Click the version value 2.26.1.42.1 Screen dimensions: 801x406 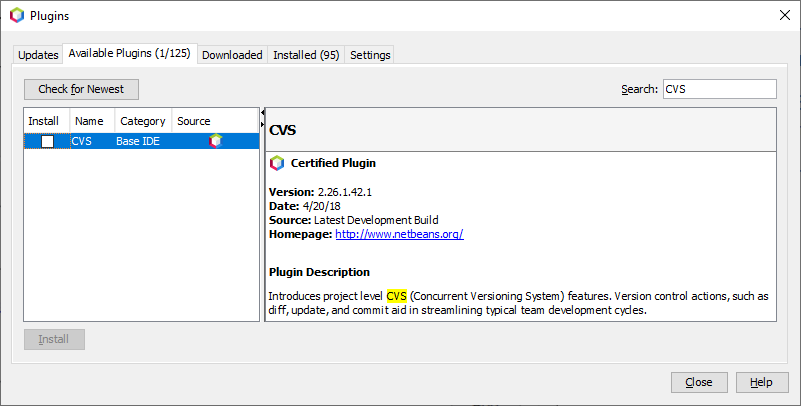pyautogui.click(x=345, y=192)
